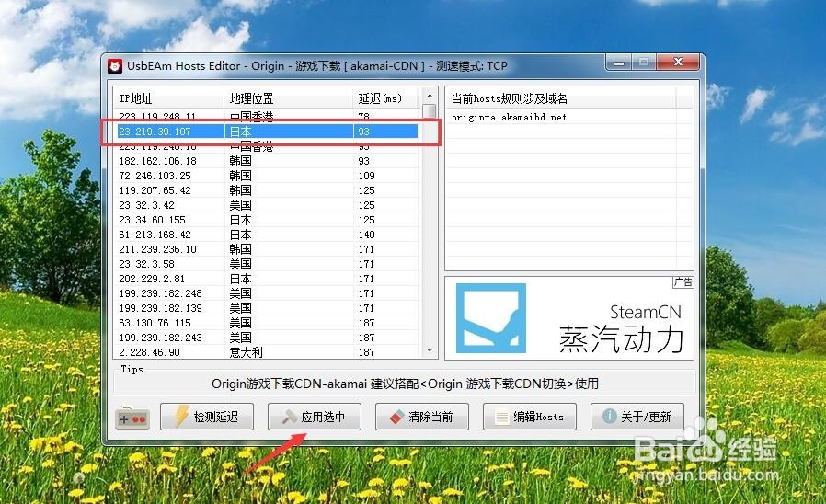The width and height of the screenshot is (826, 504).
Task: Select row with IP 199.239.182.243
Action: [267, 338]
